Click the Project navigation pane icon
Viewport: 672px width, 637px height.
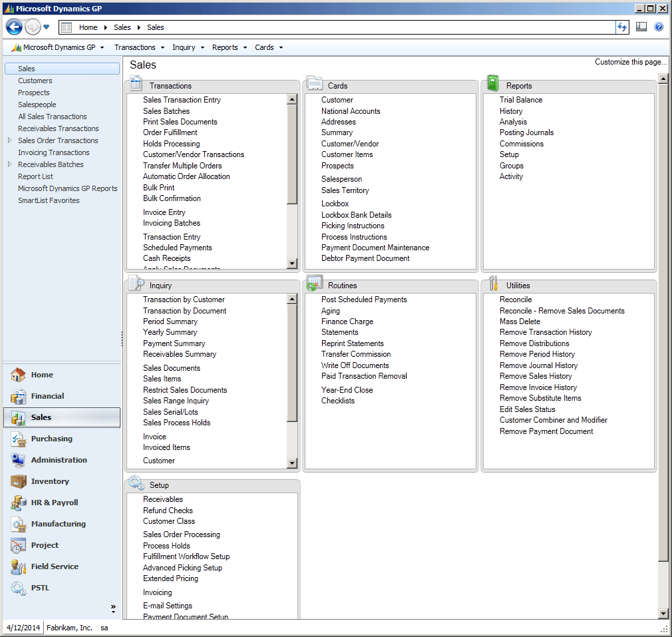click(18, 545)
